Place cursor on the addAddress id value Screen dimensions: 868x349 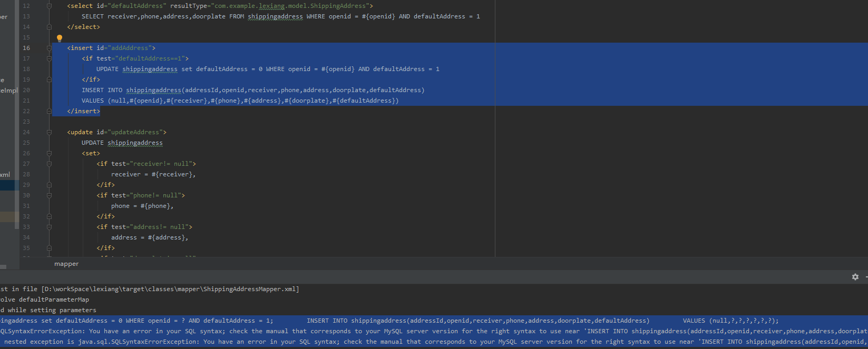point(130,48)
